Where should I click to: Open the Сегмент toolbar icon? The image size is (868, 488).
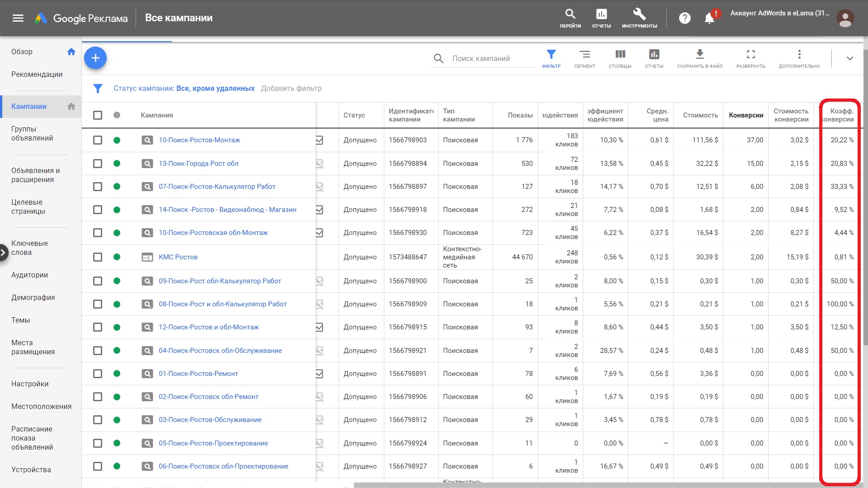point(585,55)
